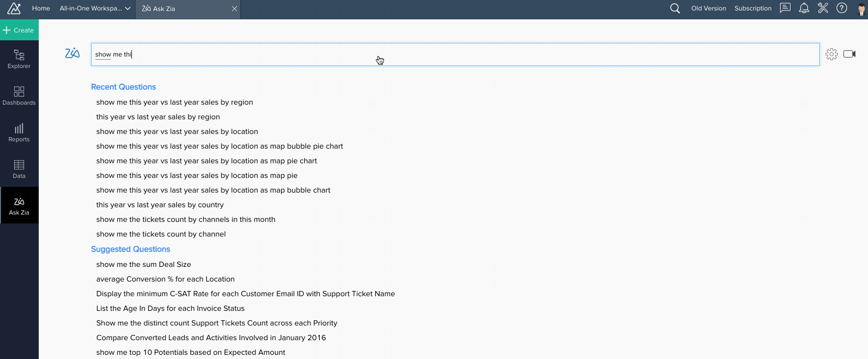Click the Ask Zia question input field

click(454, 54)
